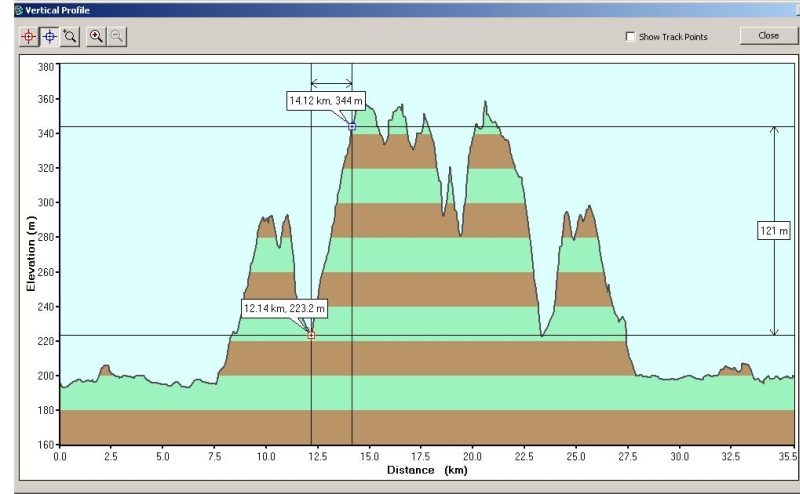Click the "Distance (km)" axis title
The image size is (800, 494).
click(x=428, y=470)
